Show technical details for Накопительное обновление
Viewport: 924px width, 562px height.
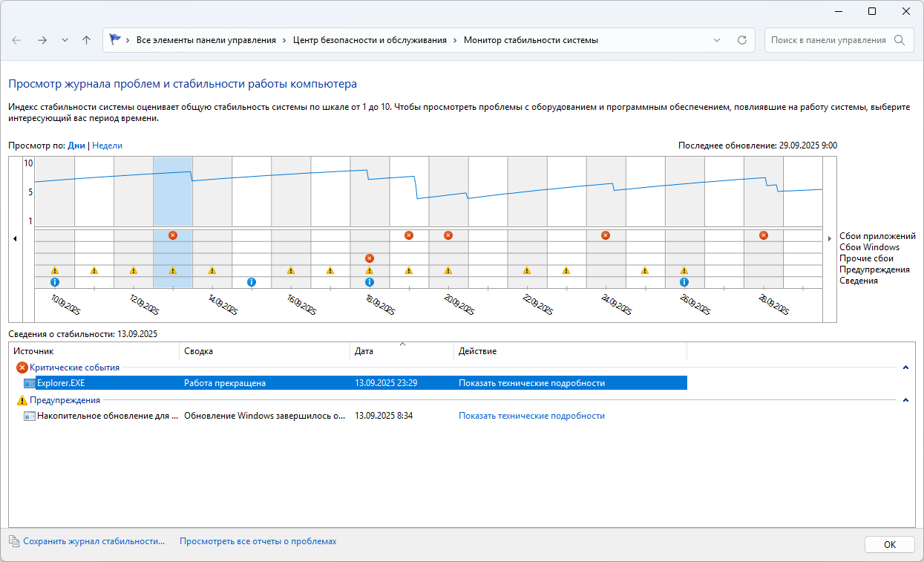pos(531,416)
